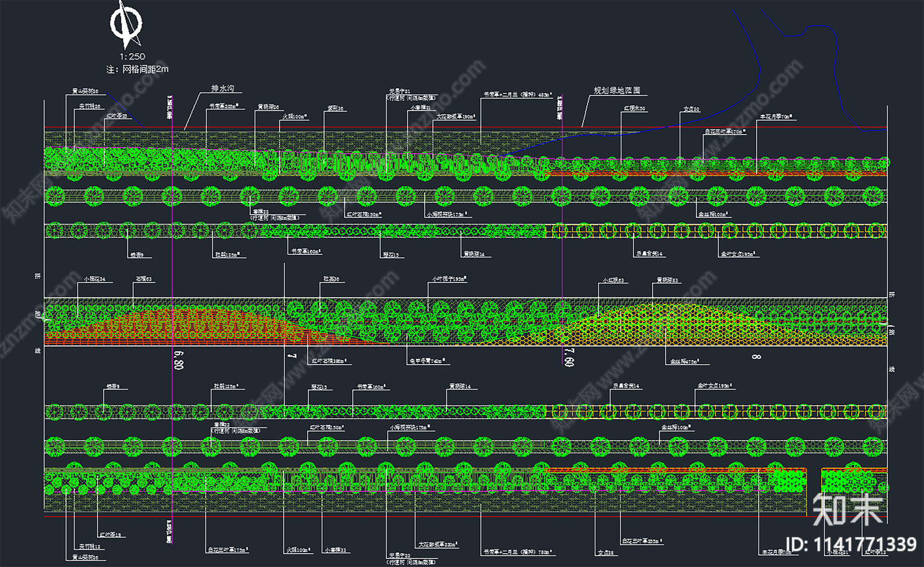Select the rotated 7.60 station number
This screenshot has width=924, height=567.
point(569,357)
